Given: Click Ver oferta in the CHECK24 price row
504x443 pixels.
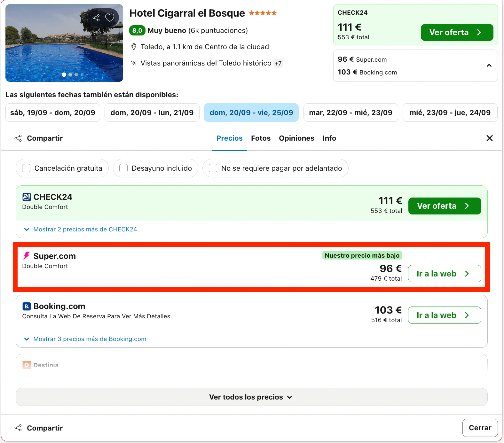Looking at the screenshot, I should coord(445,206).
